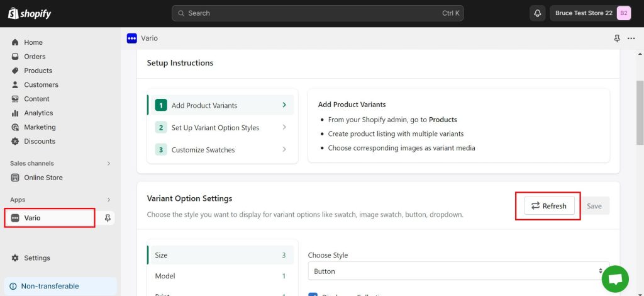This screenshot has width=644, height=296.
Task: Click the B2 store avatar
Action: tap(623, 13)
